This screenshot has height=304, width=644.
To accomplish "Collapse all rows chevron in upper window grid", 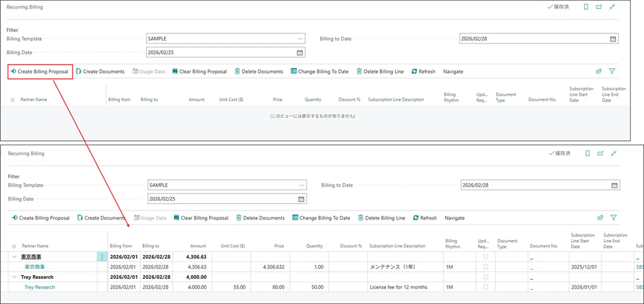I will [12, 100].
